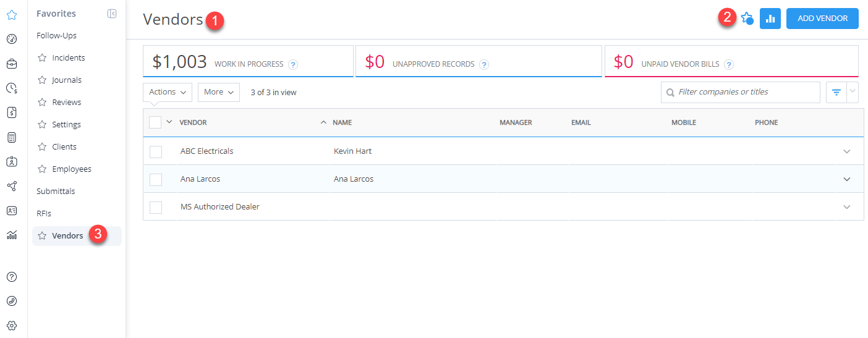Click the blue filter funnel icon

[x=836, y=92]
